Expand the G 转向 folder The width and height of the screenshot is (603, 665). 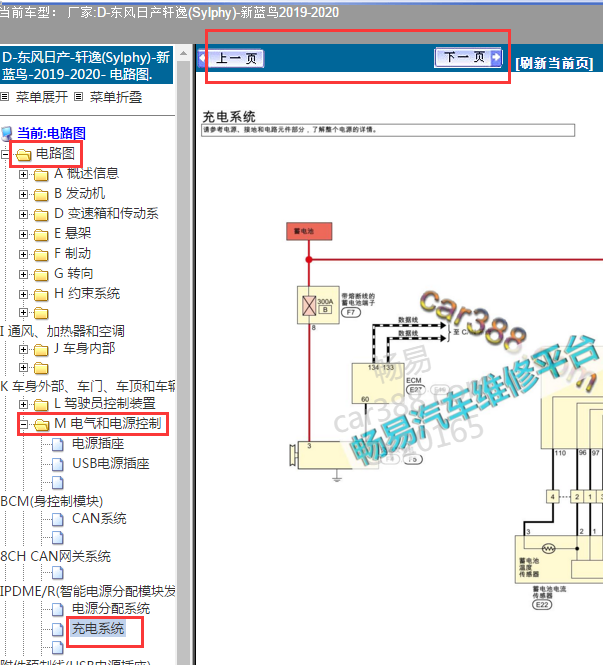23,274
